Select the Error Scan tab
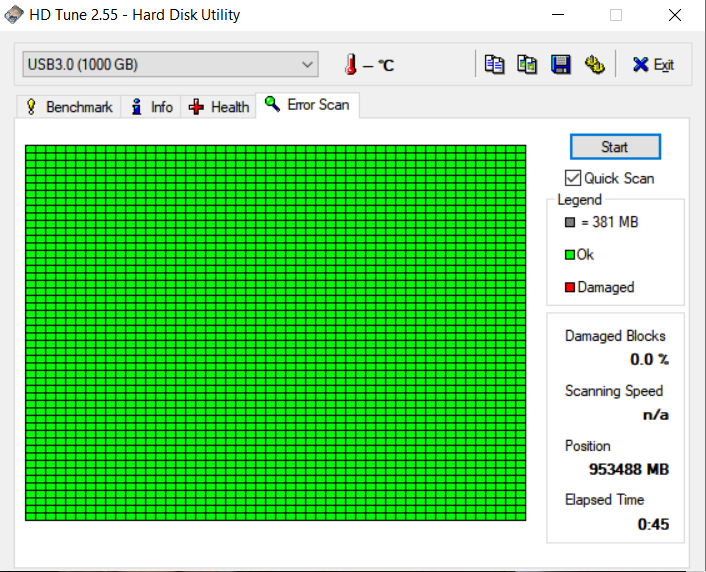The height and width of the screenshot is (572, 706). [308, 105]
